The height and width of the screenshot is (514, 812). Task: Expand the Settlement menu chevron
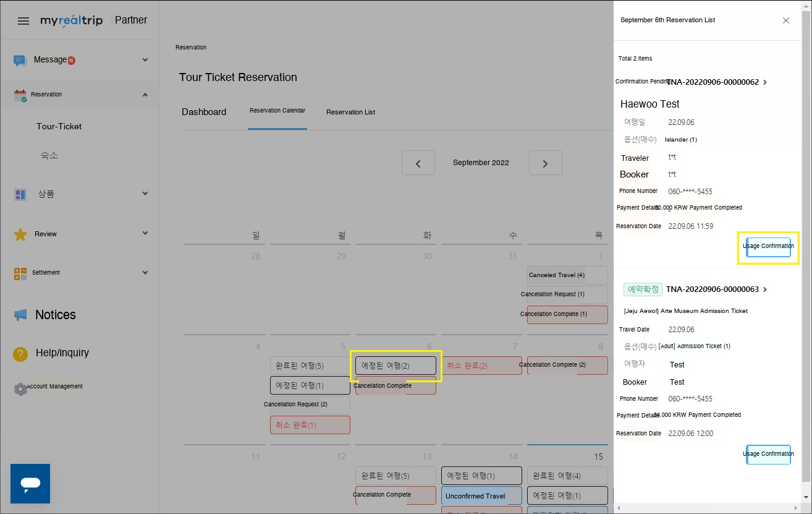(x=145, y=272)
